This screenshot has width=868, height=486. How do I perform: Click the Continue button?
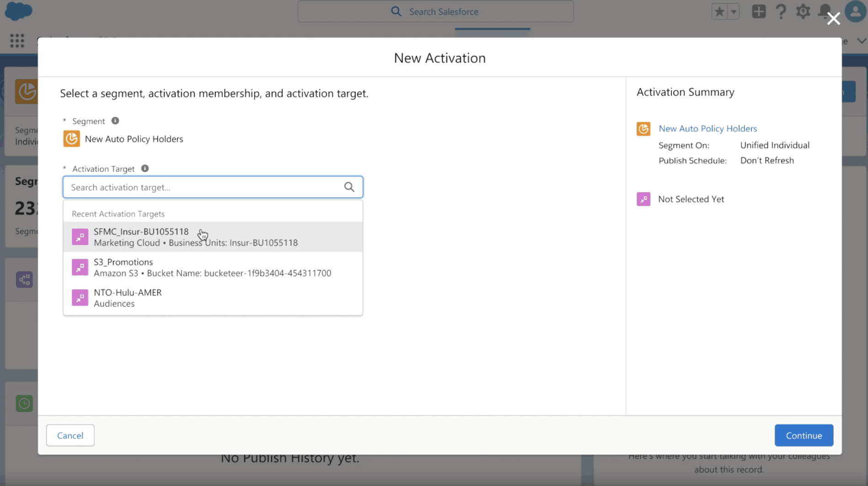(x=804, y=435)
